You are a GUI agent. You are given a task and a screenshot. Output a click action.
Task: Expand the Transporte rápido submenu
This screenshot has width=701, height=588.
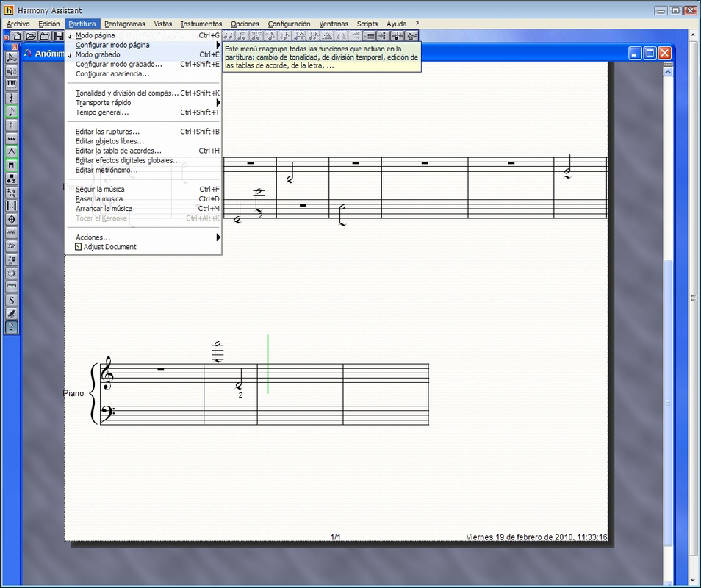click(143, 103)
